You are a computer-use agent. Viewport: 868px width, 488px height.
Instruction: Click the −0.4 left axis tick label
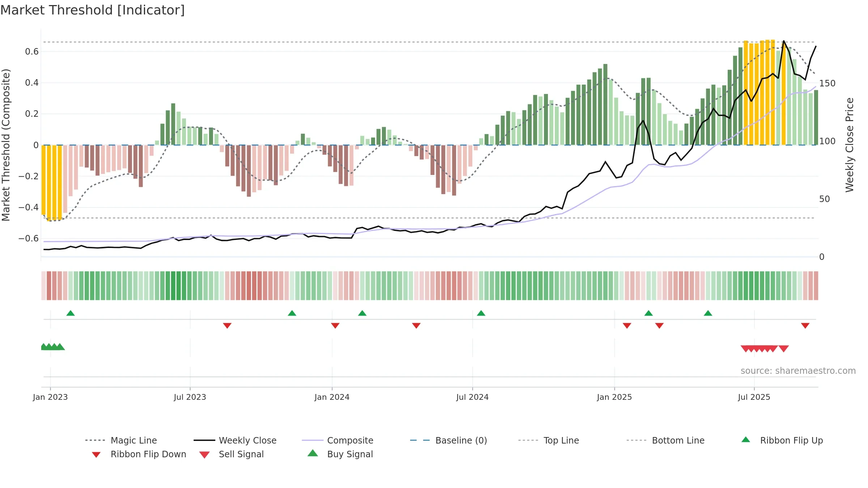(29, 207)
